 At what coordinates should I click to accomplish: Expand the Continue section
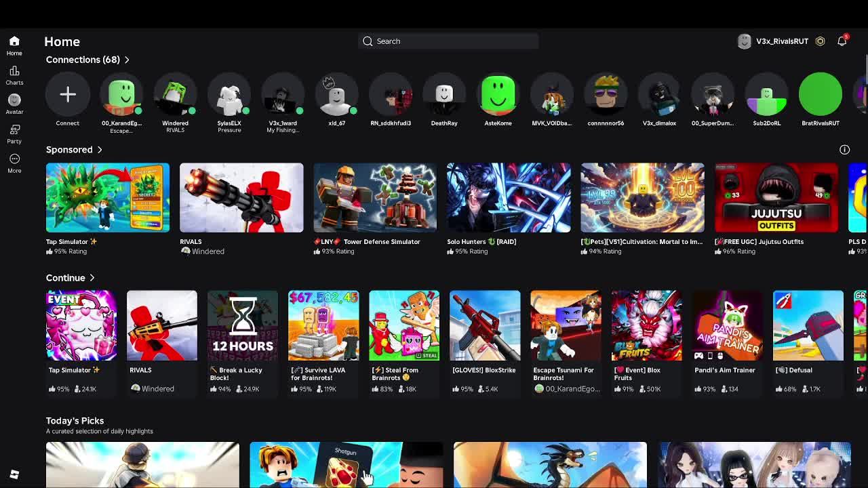coord(71,278)
